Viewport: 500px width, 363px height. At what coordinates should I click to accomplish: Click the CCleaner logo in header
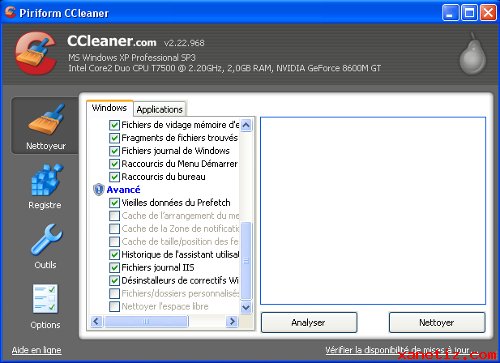point(36,53)
